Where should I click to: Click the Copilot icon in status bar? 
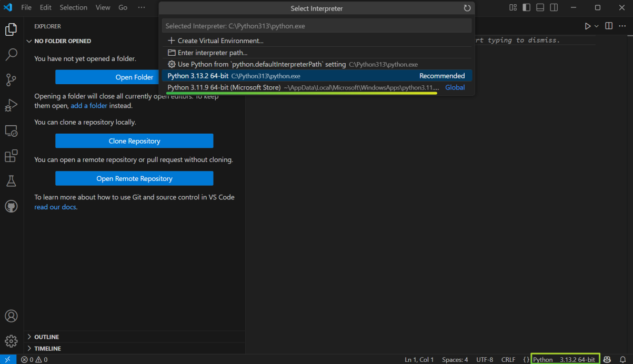pos(607,359)
